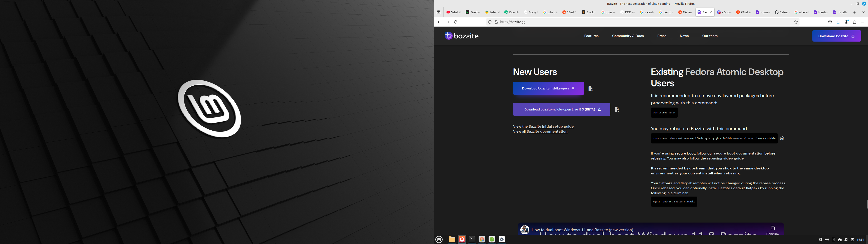Image resolution: width=868 pixels, height=244 pixels.
Task: Open the Firefox downloads panel
Action: click(838, 22)
